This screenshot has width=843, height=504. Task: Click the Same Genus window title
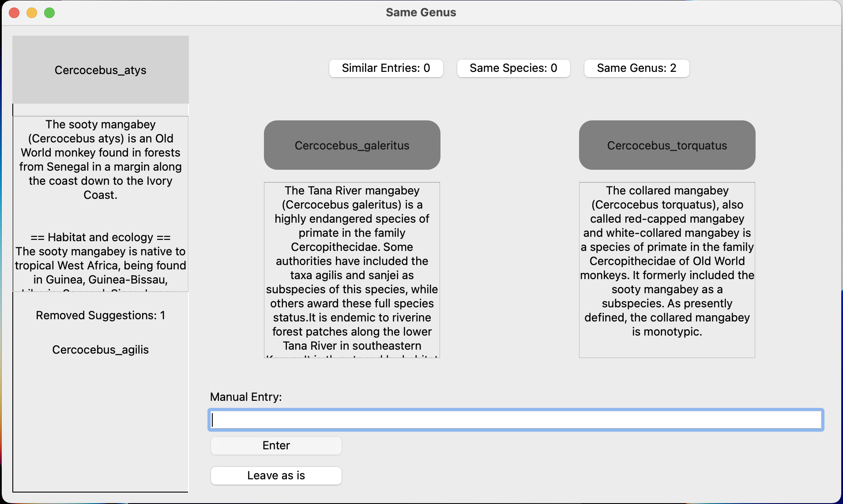420,12
